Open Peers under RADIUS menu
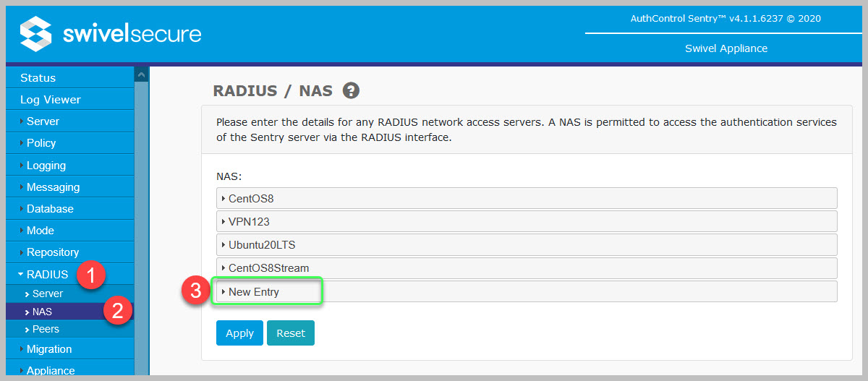This screenshot has height=381, width=868. coord(46,329)
